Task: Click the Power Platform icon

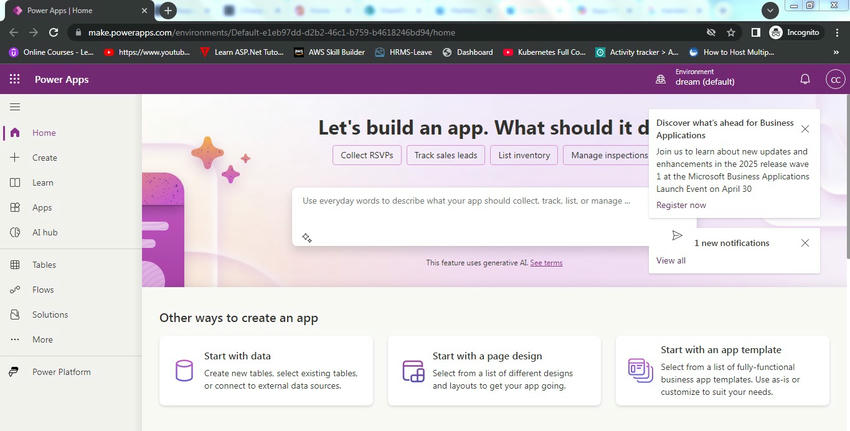Action: [14, 372]
